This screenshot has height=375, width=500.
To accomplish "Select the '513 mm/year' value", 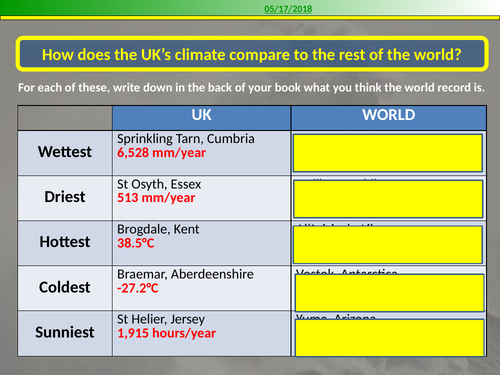I will pos(156,198).
